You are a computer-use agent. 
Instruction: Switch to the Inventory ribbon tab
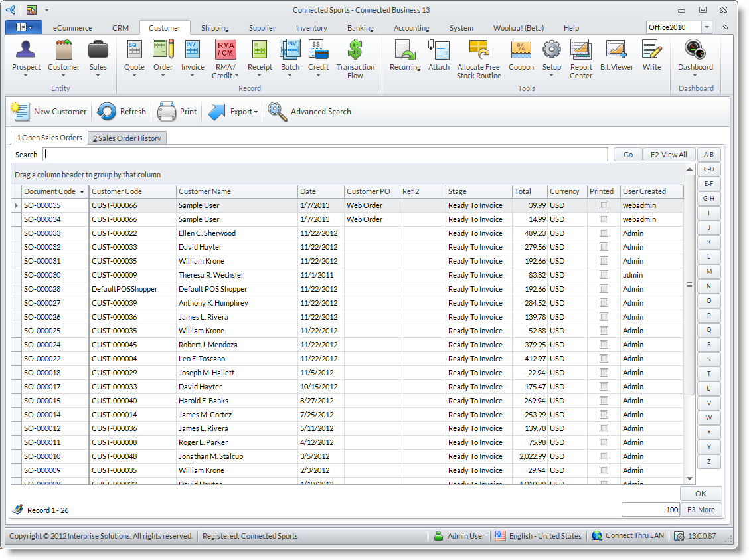pyautogui.click(x=311, y=28)
